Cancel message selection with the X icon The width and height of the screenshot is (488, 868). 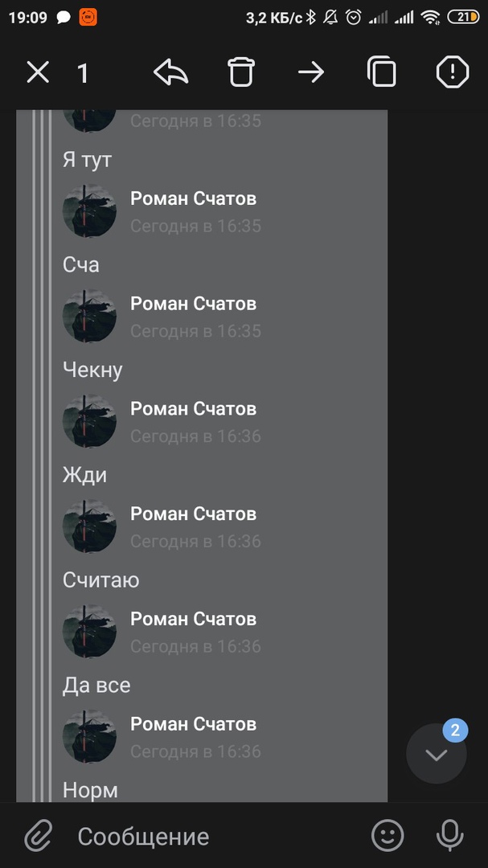point(38,72)
